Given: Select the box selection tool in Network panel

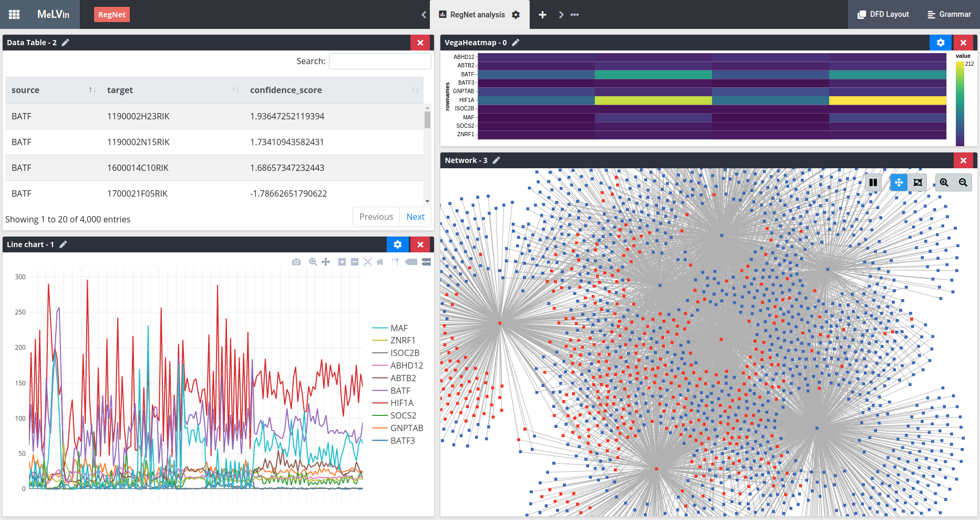Looking at the screenshot, I should click(x=917, y=182).
